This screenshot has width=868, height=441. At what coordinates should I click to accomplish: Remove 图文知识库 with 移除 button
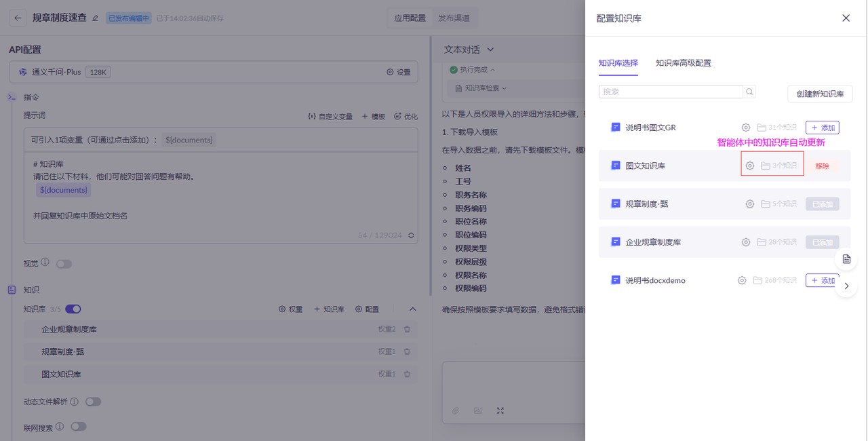click(x=823, y=166)
